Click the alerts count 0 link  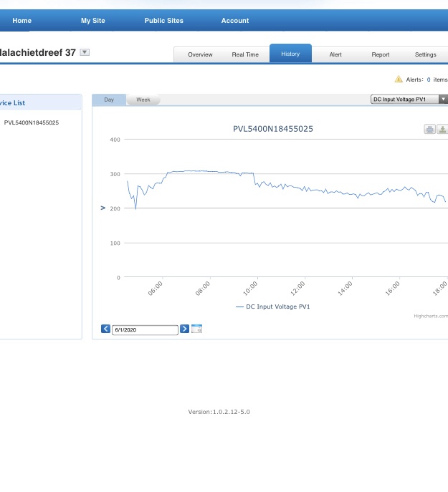point(429,79)
